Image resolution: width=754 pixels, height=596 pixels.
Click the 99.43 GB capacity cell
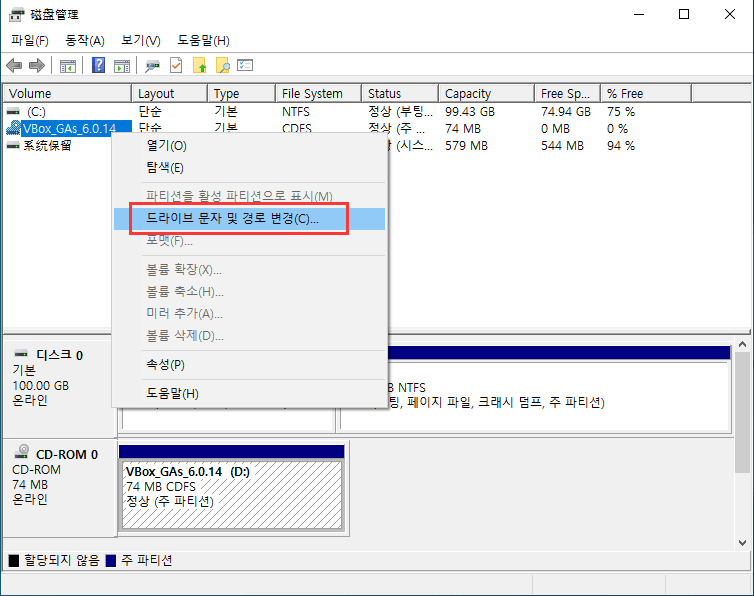(x=470, y=112)
